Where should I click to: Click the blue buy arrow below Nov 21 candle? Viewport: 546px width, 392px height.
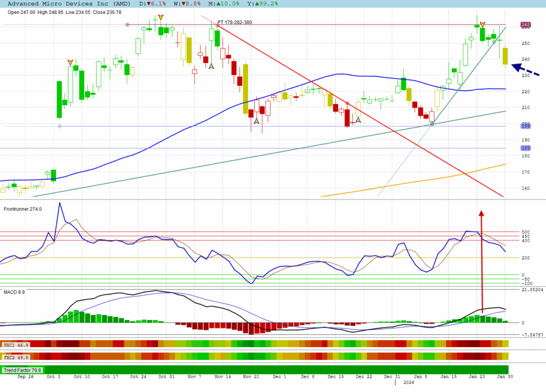coord(256,121)
